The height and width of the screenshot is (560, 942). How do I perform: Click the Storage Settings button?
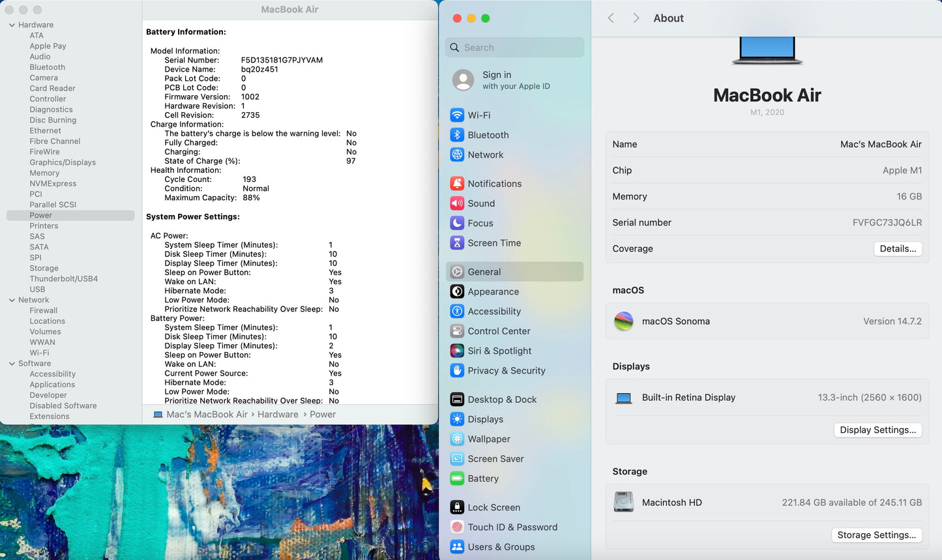(876, 535)
